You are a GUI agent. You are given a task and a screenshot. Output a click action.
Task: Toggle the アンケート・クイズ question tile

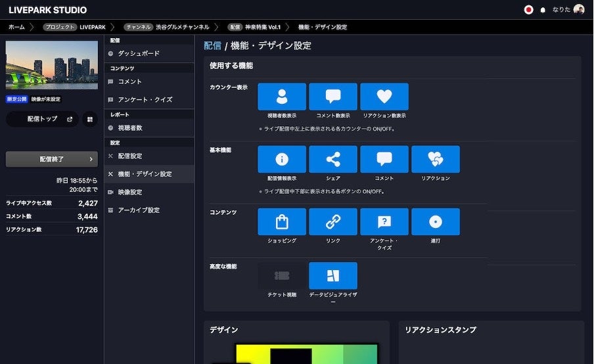point(384,221)
